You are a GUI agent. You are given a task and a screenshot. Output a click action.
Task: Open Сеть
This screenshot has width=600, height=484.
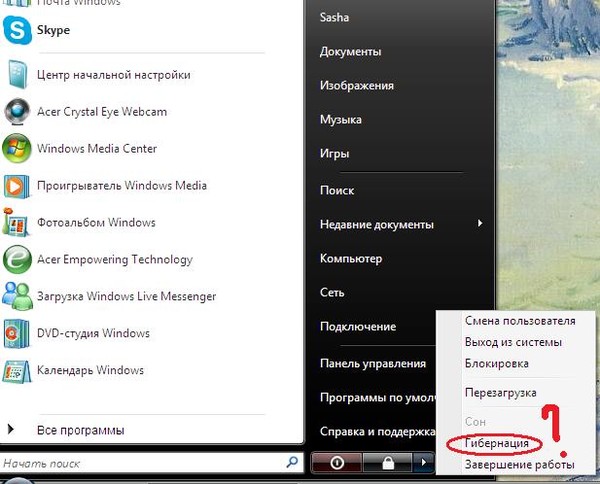point(332,292)
